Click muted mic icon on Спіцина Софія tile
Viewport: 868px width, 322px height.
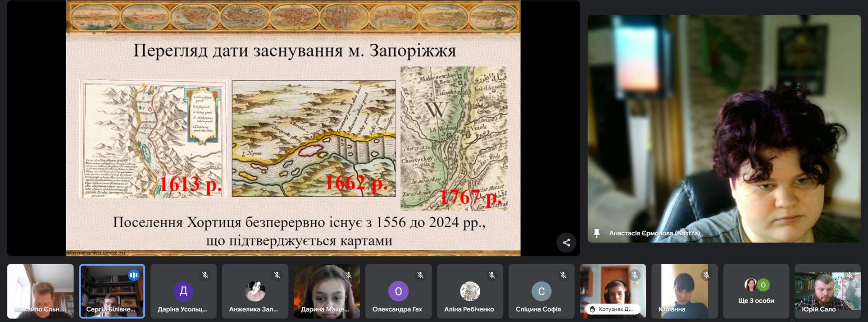point(563,275)
